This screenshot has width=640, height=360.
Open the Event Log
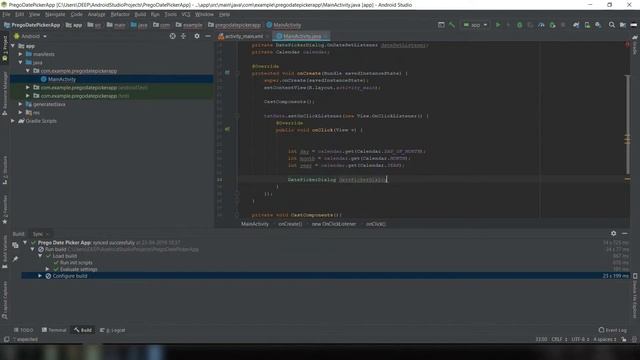(x=613, y=330)
